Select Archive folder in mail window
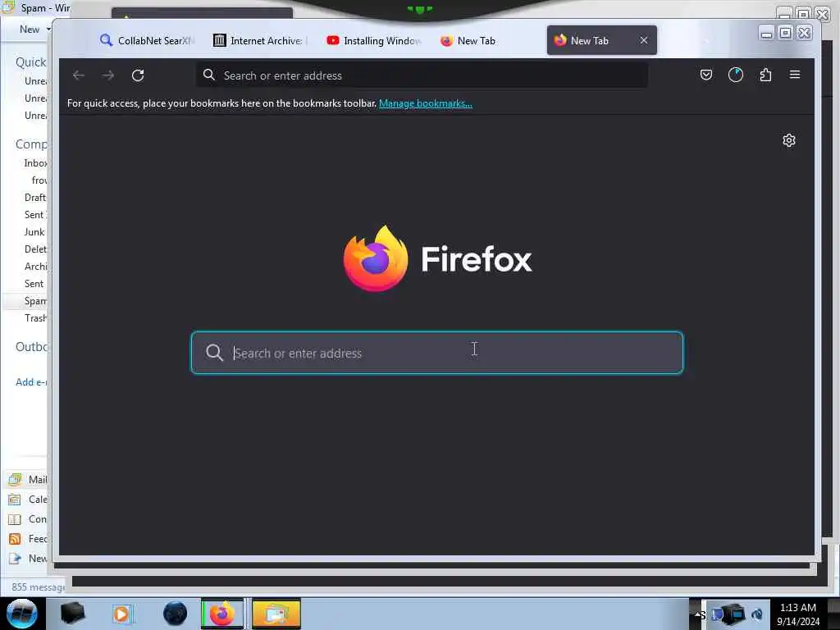Viewport: 840px width, 630px height. point(35,267)
